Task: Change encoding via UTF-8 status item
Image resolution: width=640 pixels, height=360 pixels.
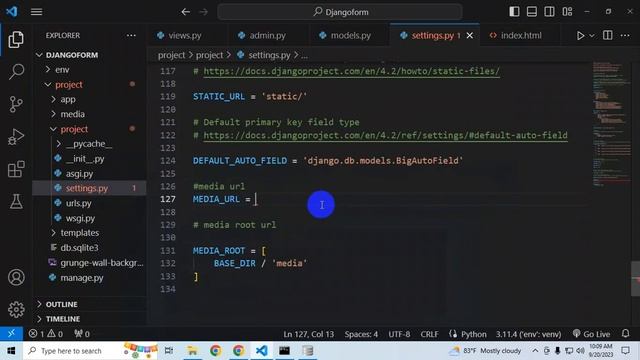Action: tap(399, 334)
